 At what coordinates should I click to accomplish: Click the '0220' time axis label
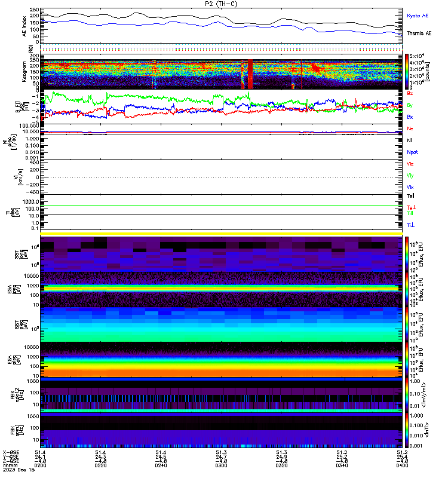100,465
